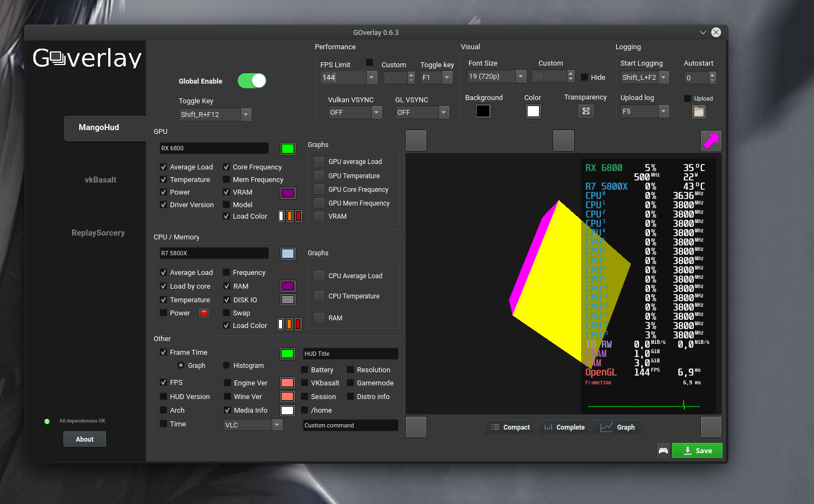Click the red icon beside CPU Power

click(204, 313)
